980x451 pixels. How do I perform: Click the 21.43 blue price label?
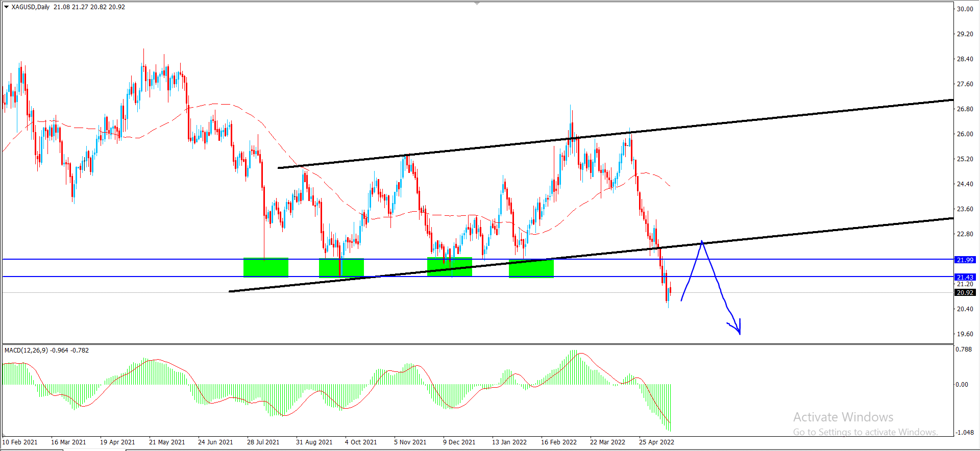coord(965,277)
